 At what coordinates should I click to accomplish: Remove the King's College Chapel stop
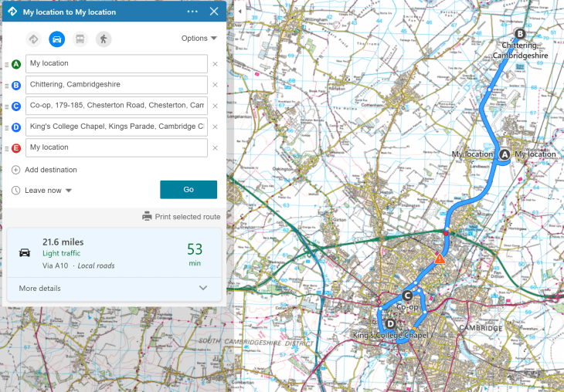[x=215, y=127]
